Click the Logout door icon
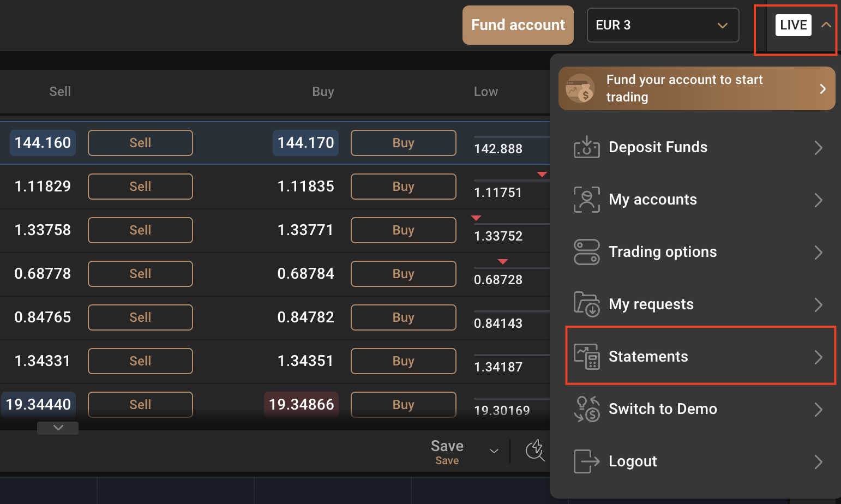Image resolution: width=841 pixels, height=504 pixels. pyautogui.click(x=586, y=461)
